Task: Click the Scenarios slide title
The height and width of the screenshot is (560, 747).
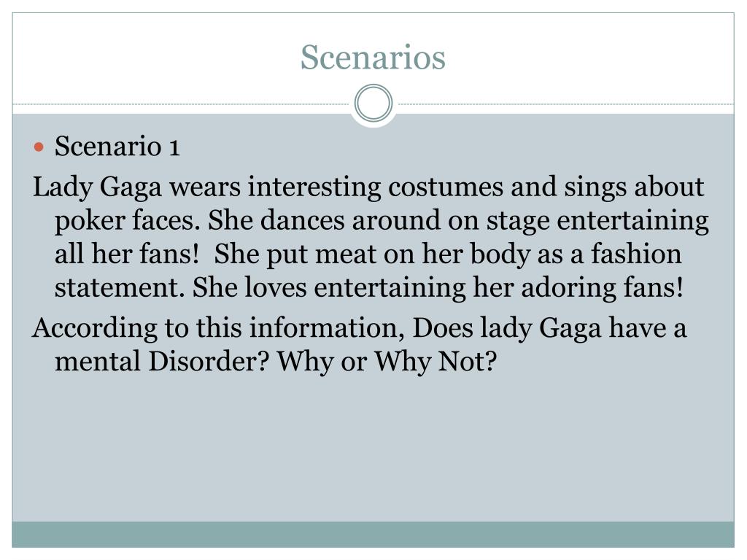Action: tap(373, 57)
